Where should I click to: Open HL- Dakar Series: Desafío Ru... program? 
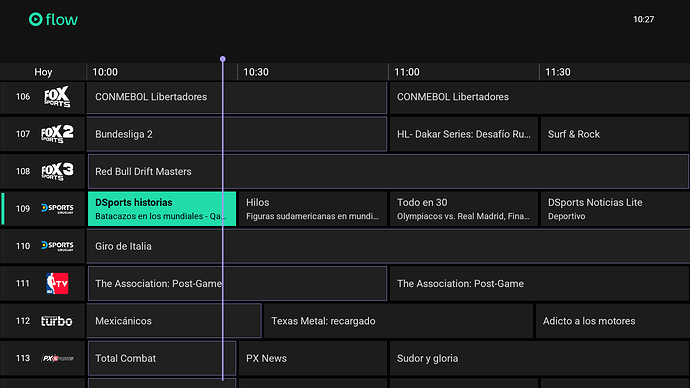tap(464, 134)
